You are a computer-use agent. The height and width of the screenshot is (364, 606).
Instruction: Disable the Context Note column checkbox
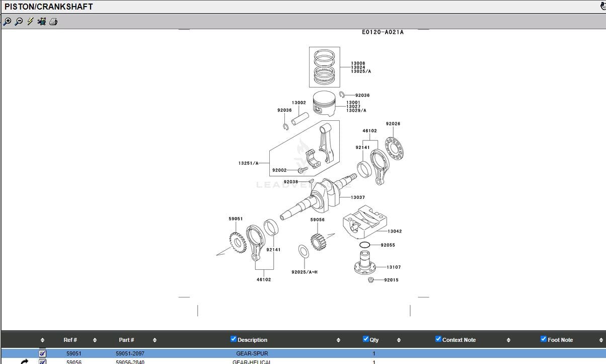click(438, 339)
